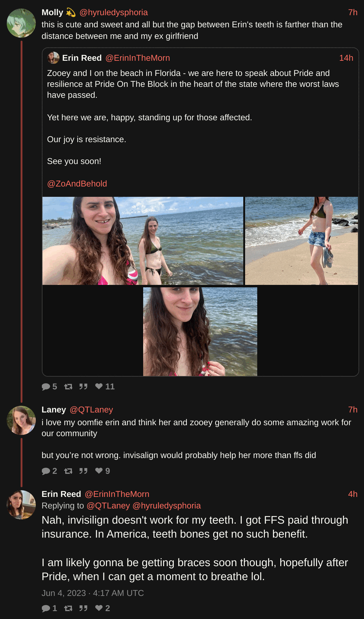The image size is (364, 619).
Task: Click reply icon under Laney's post
Action: pos(46,471)
